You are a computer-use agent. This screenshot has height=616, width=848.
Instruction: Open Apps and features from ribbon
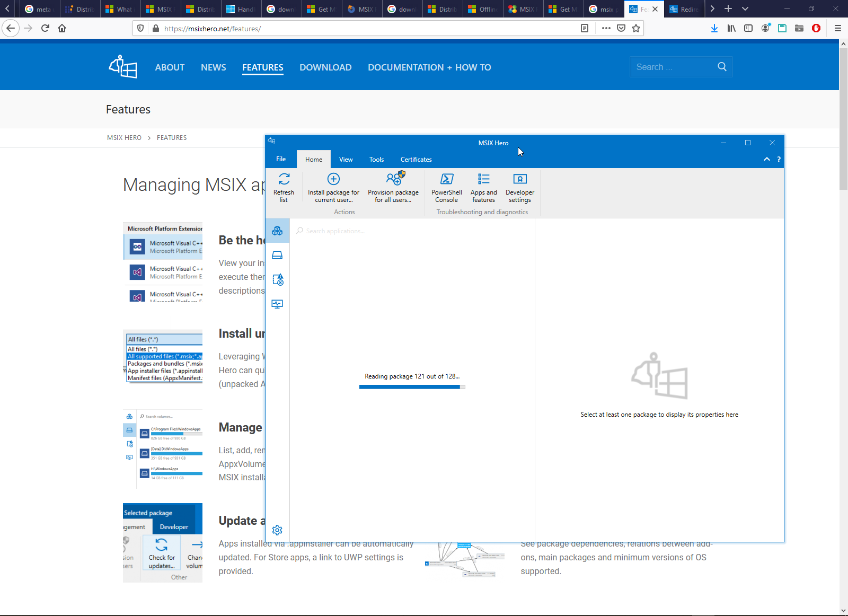tap(484, 188)
